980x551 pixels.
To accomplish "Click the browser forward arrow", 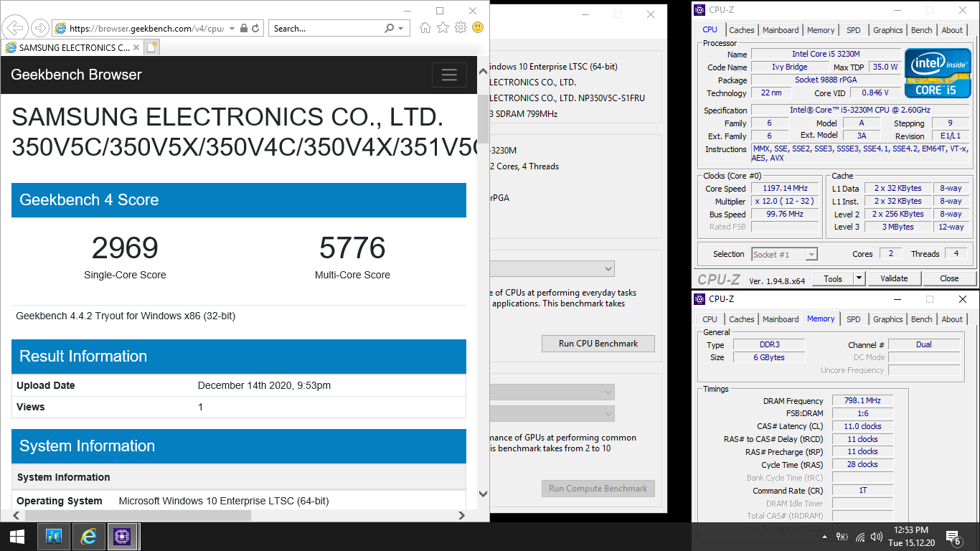I will coord(40,28).
